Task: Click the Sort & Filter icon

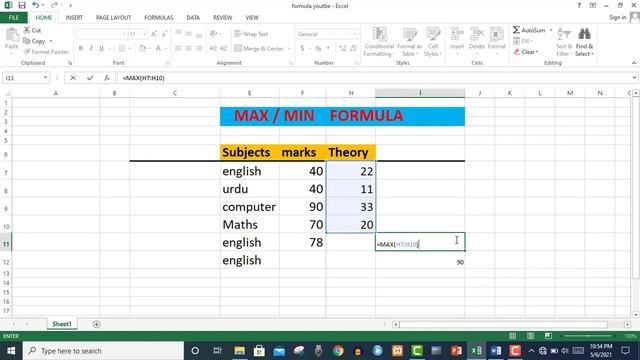Action: [564, 34]
